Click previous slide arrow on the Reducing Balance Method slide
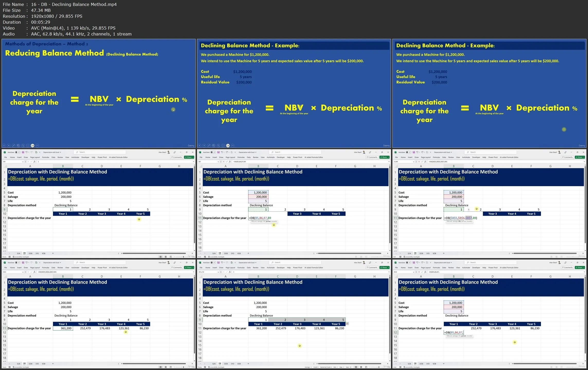The width and height of the screenshot is (588, 370). [x=4, y=146]
